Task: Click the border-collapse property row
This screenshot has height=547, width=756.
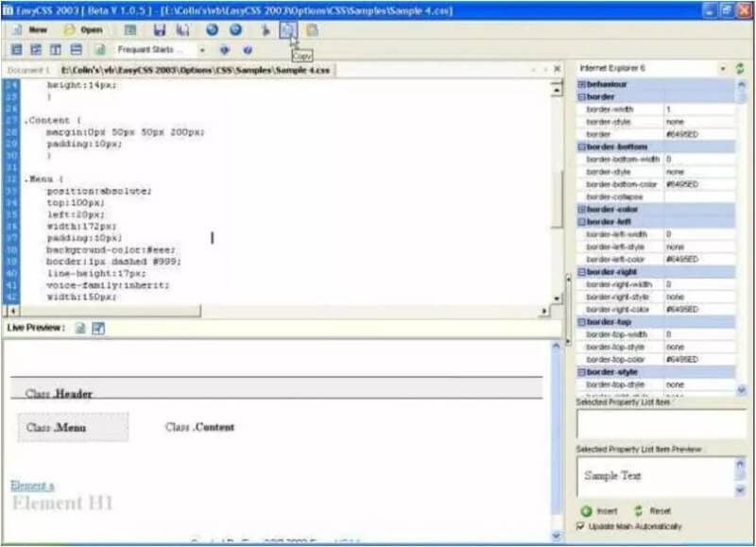Action: 656,197
